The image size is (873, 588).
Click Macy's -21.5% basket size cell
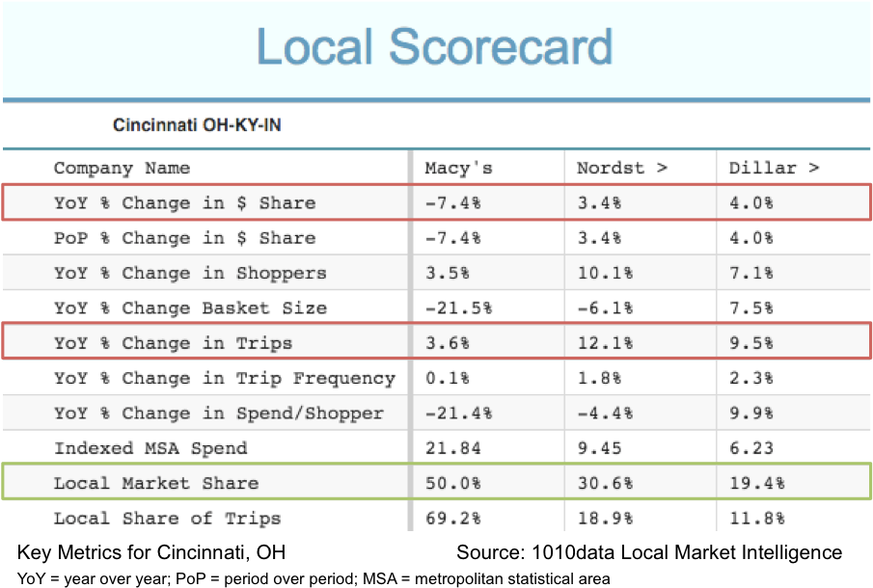pos(458,308)
